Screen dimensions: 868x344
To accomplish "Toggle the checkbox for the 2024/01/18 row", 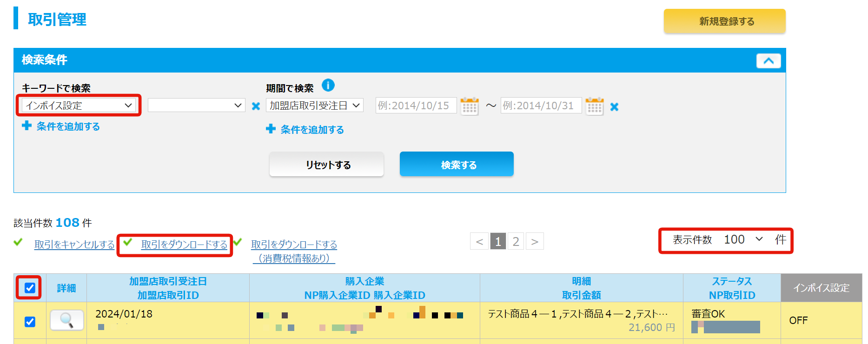I will click(x=30, y=321).
